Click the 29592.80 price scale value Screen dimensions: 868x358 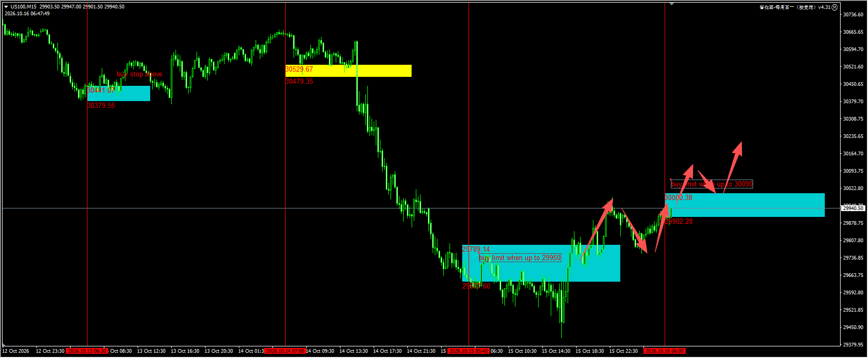[x=853, y=293]
